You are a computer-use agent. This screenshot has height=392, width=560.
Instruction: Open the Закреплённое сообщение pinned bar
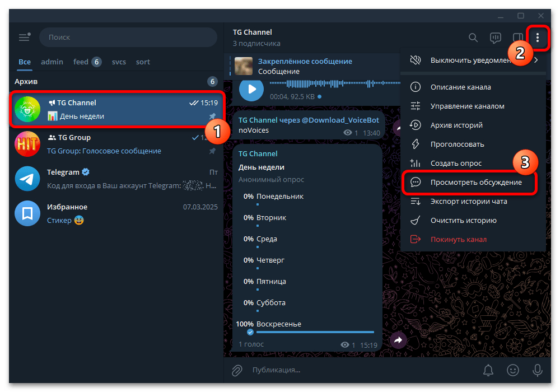click(x=312, y=67)
